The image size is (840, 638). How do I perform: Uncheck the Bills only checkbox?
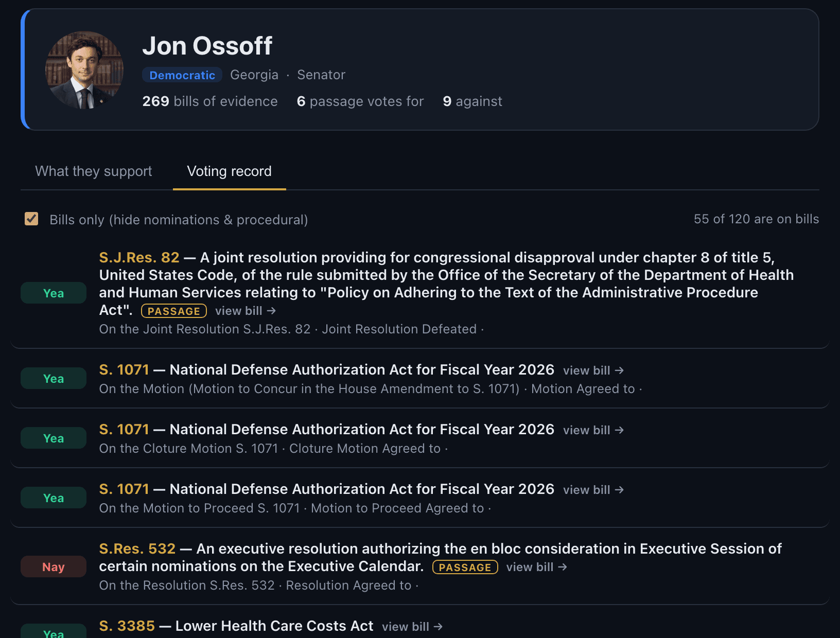[31, 219]
